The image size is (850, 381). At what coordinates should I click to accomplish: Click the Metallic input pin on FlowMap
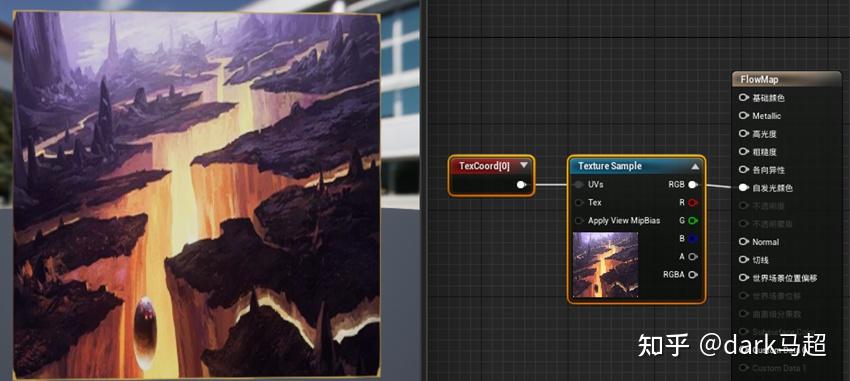(744, 116)
